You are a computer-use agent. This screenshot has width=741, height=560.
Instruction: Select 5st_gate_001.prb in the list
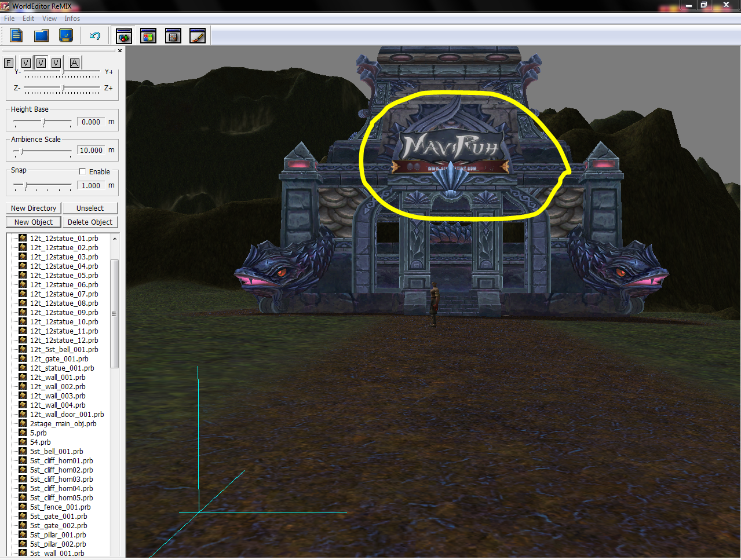(x=59, y=516)
